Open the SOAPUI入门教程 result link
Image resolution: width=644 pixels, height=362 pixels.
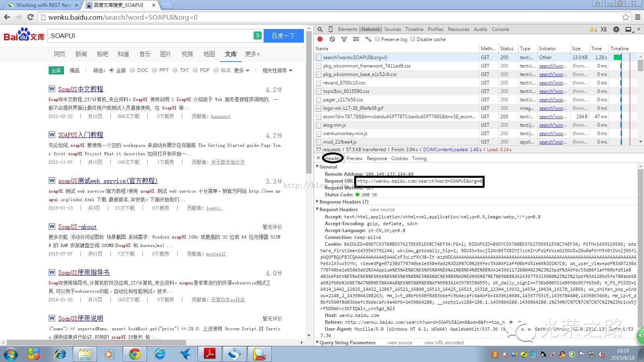[x=80, y=135]
